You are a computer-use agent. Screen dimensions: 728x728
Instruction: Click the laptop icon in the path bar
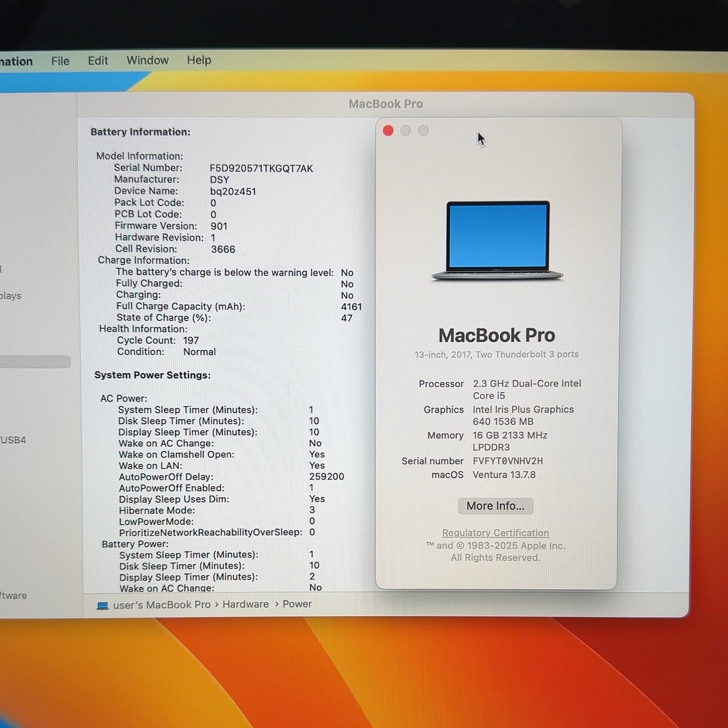click(103, 605)
